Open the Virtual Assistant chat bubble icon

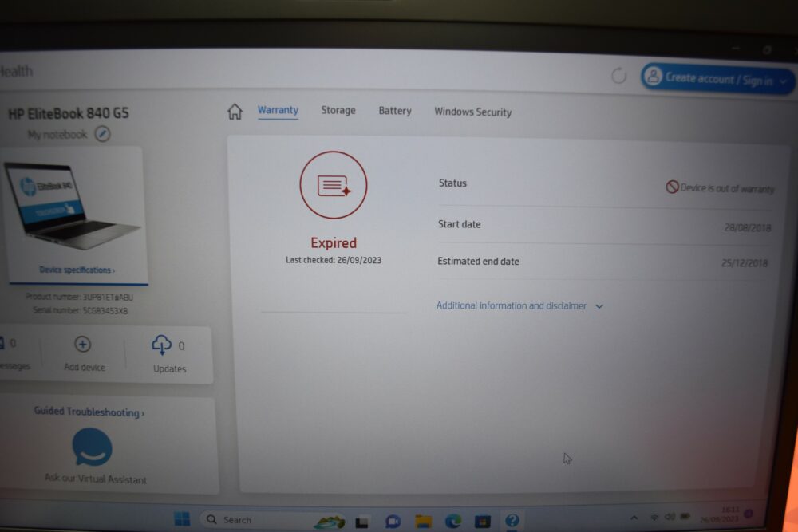pos(92,447)
